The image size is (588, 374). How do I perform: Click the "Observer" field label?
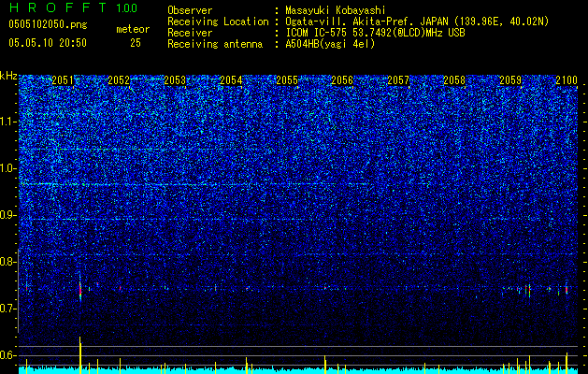click(x=190, y=10)
